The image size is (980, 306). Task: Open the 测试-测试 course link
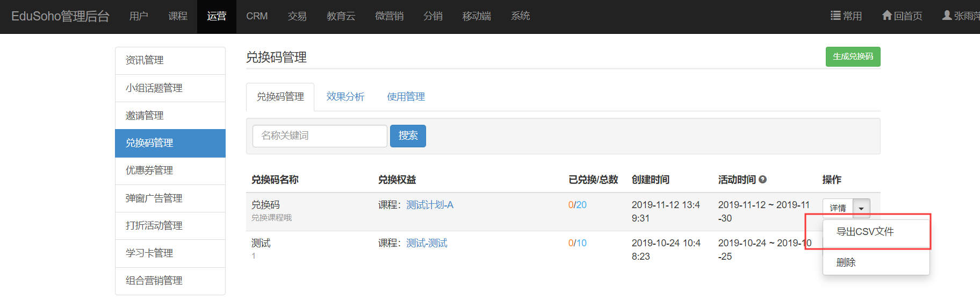click(x=427, y=243)
